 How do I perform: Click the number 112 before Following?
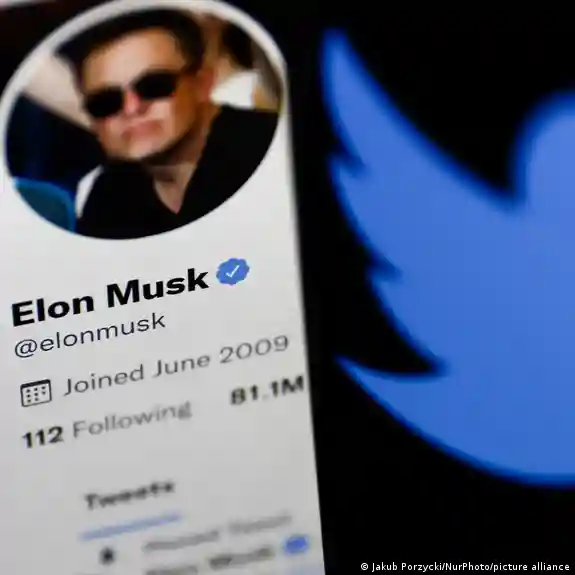(43, 437)
